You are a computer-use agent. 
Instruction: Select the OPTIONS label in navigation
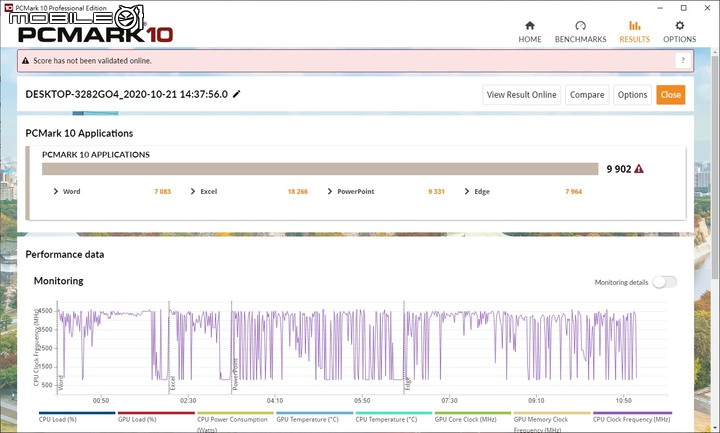coord(680,39)
